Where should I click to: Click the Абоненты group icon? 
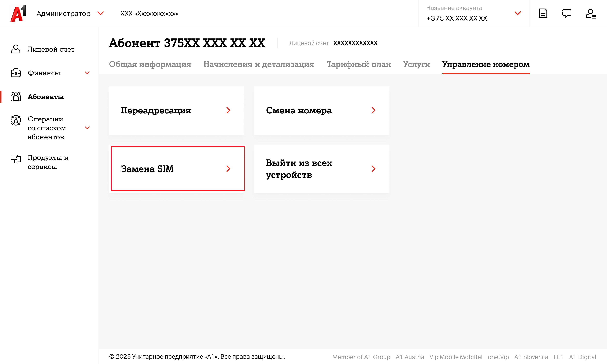16,97
